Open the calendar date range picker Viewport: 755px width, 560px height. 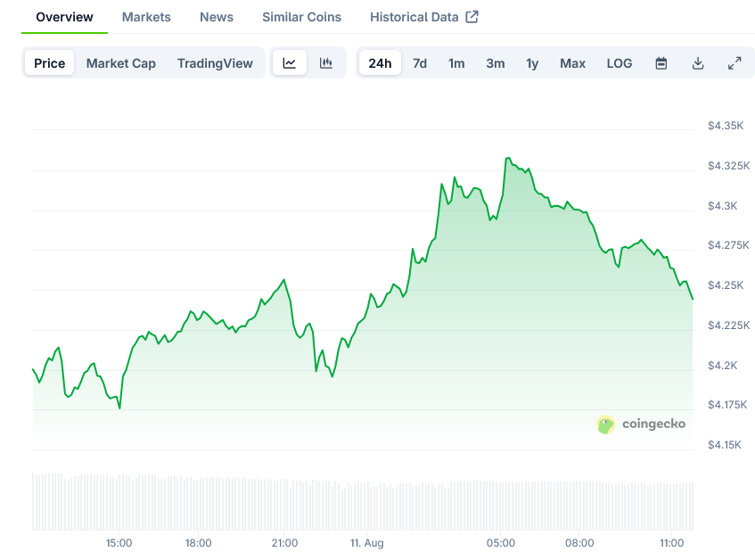661,63
